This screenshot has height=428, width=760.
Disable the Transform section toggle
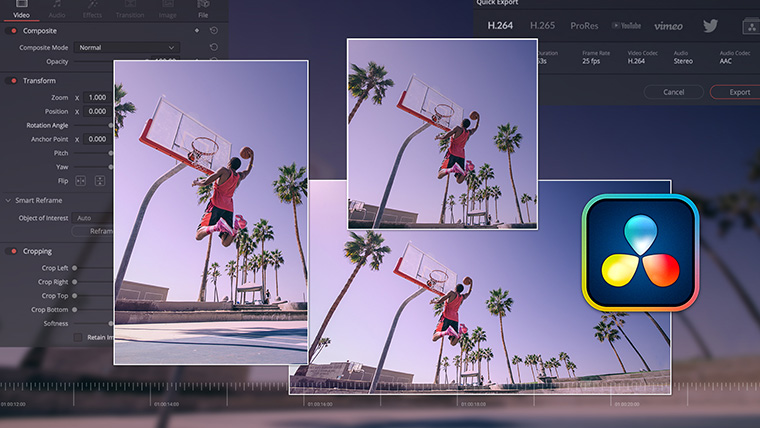coord(13,80)
